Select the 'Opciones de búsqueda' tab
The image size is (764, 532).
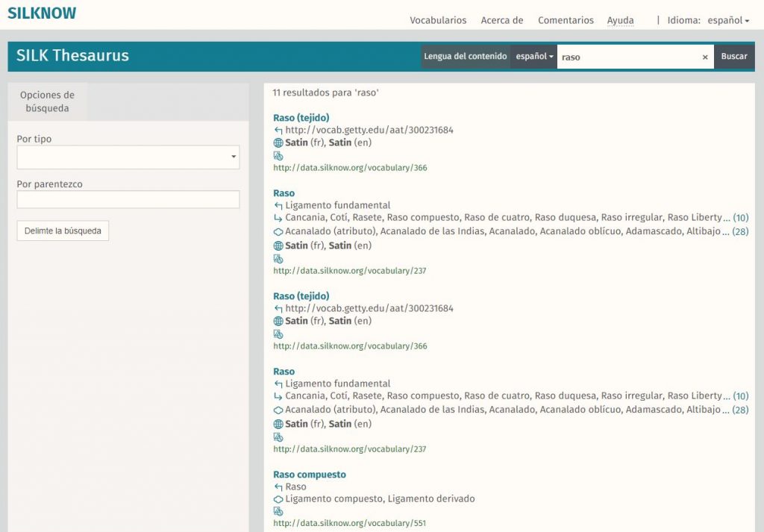(x=47, y=101)
